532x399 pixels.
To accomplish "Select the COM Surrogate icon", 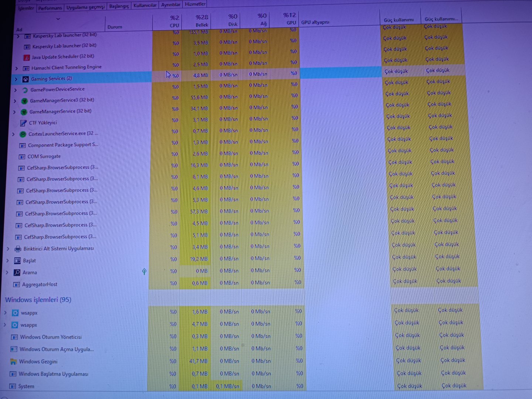I will 22,157.
